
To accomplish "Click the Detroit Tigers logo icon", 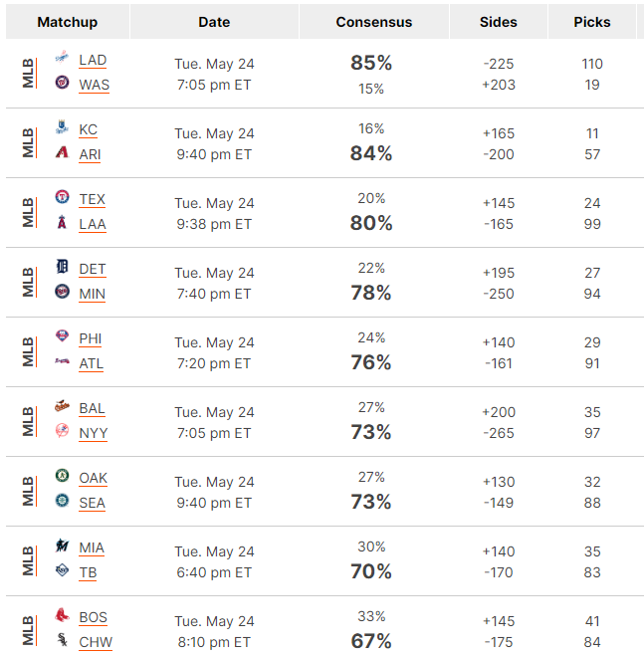I will (62, 267).
